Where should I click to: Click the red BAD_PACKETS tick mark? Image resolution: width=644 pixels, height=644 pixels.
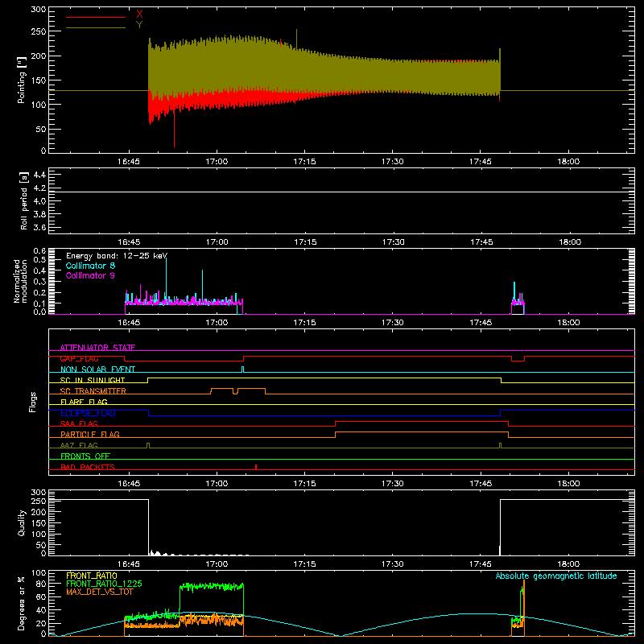click(x=256, y=467)
